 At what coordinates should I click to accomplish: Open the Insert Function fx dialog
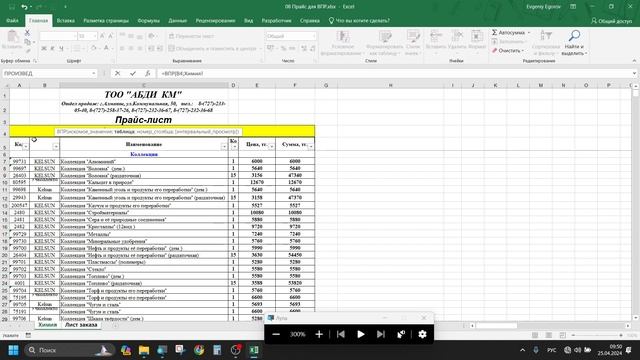[x=147, y=73]
